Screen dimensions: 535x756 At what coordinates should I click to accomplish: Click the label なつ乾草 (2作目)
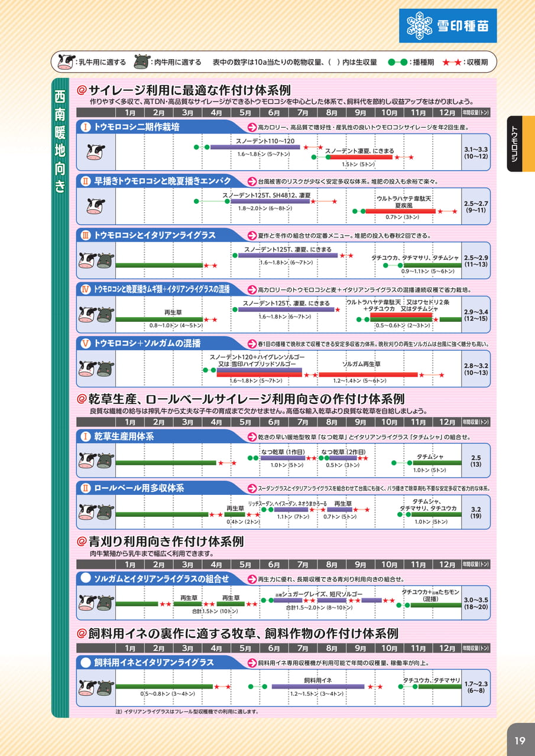point(345,452)
